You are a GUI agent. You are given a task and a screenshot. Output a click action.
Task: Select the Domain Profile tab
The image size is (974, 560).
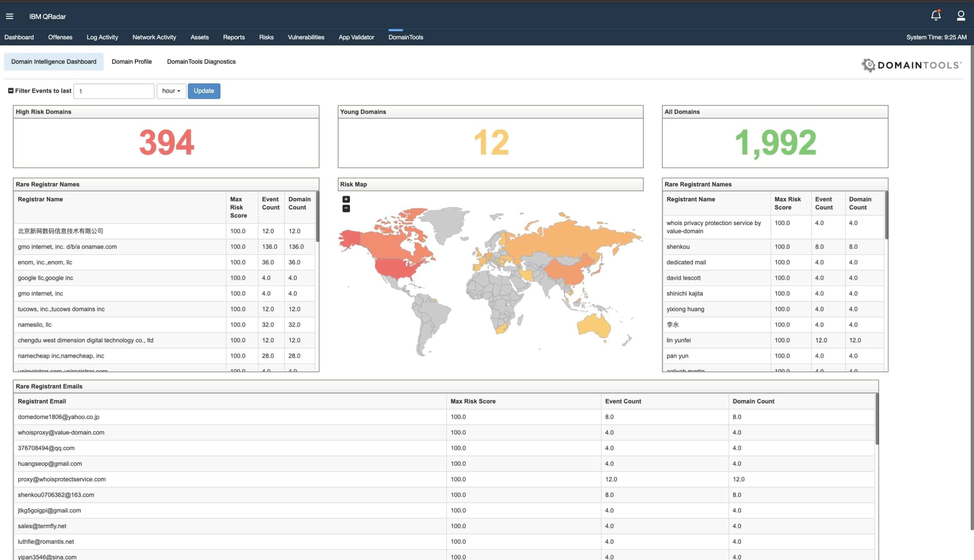click(x=131, y=62)
